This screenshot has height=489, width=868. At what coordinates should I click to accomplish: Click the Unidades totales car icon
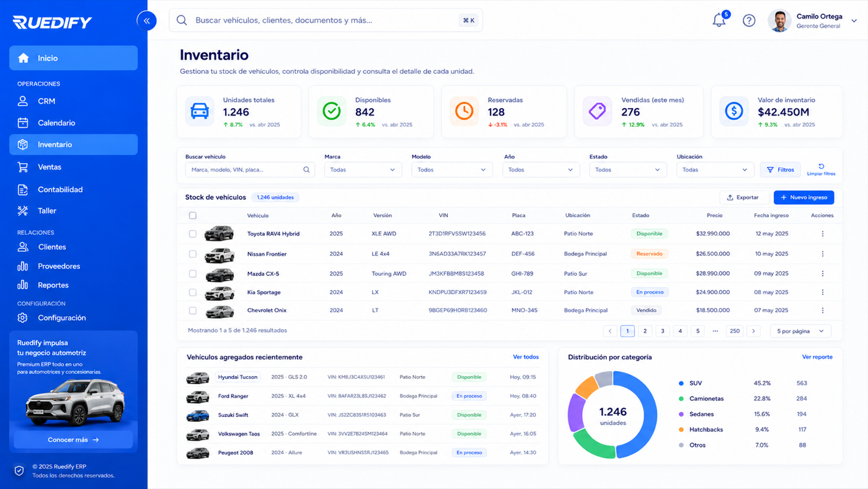[x=200, y=111]
